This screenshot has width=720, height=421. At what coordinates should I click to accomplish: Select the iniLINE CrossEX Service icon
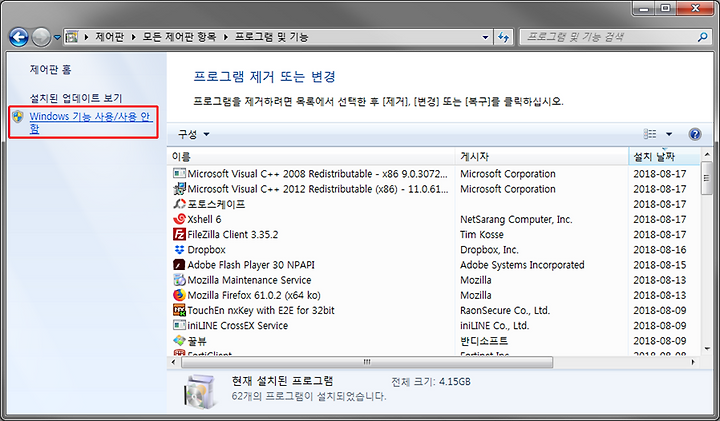[x=179, y=325]
